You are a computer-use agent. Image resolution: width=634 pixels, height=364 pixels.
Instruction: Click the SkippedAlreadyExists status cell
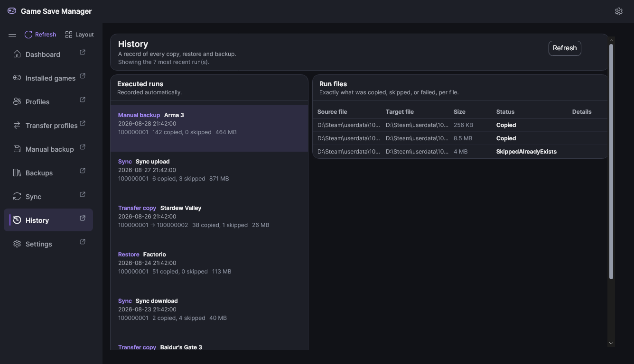click(x=526, y=152)
